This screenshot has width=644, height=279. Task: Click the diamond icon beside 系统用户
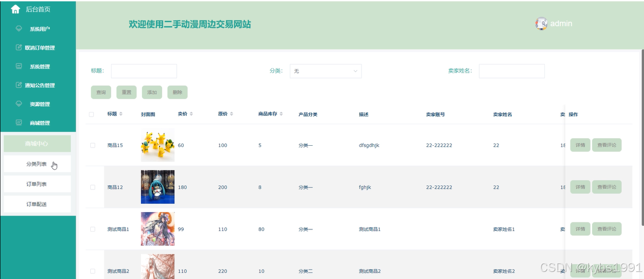[x=19, y=28]
